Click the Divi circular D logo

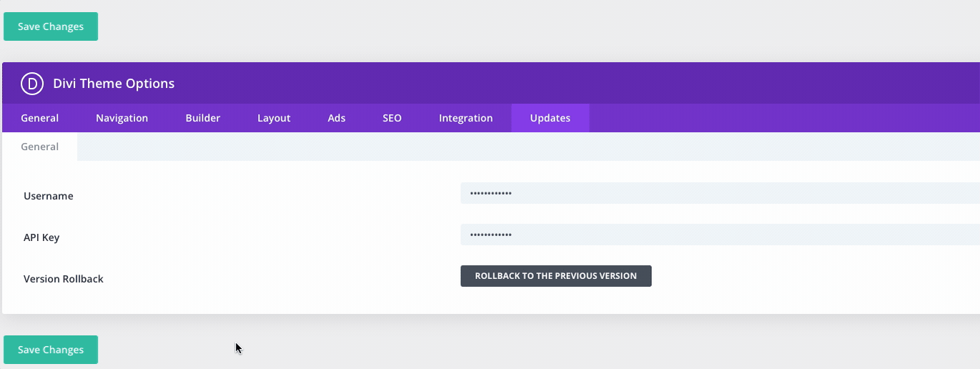click(x=32, y=84)
